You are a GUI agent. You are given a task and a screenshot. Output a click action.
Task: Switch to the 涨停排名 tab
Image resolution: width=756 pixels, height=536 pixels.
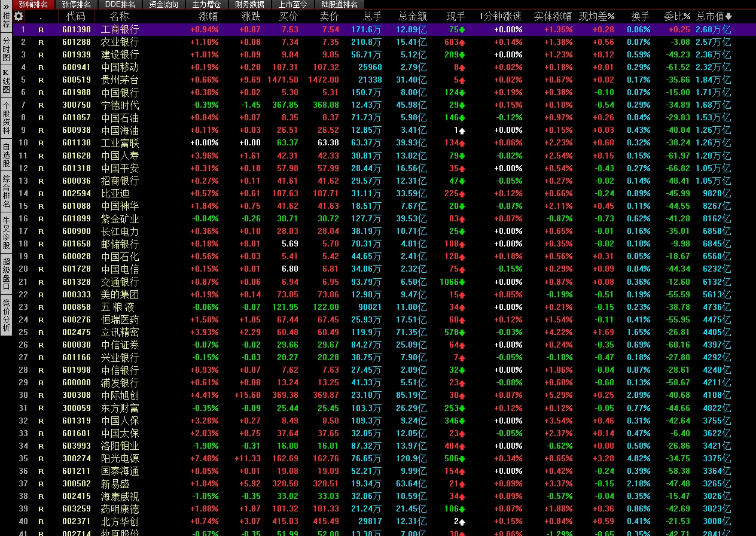click(x=77, y=4)
